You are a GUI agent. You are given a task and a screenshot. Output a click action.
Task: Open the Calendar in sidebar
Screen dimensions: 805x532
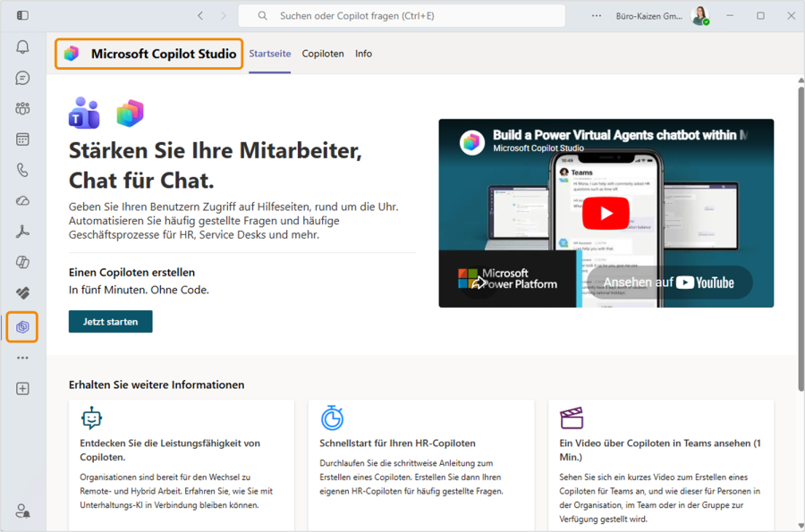click(x=22, y=139)
